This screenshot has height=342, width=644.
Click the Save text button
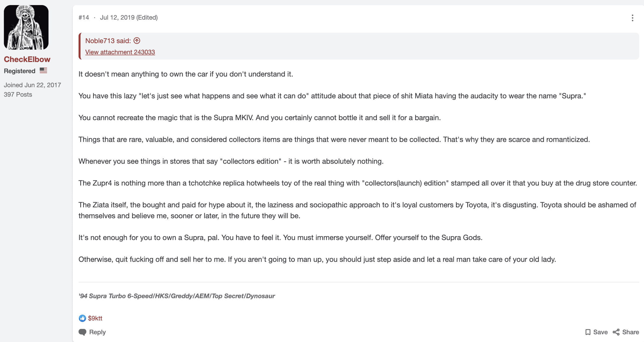point(600,332)
